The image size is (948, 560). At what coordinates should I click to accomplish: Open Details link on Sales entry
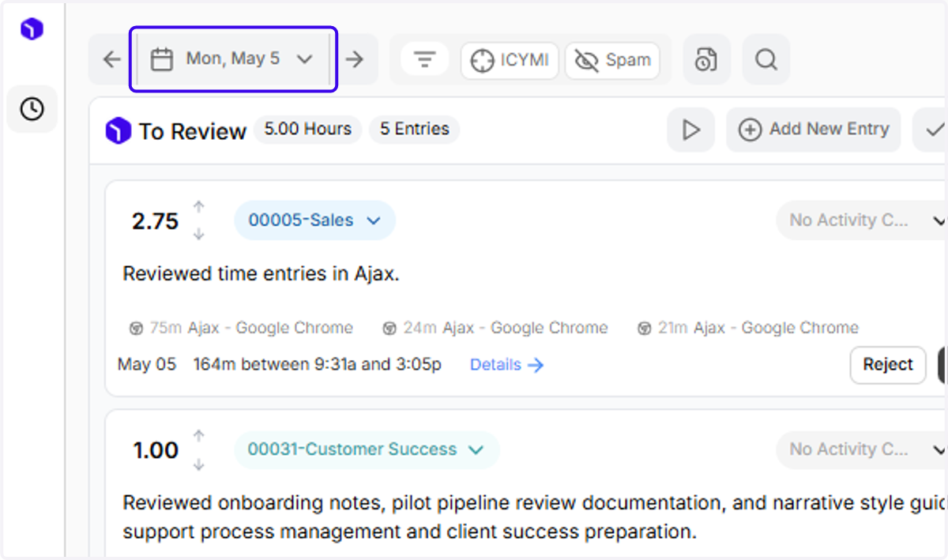tap(506, 365)
